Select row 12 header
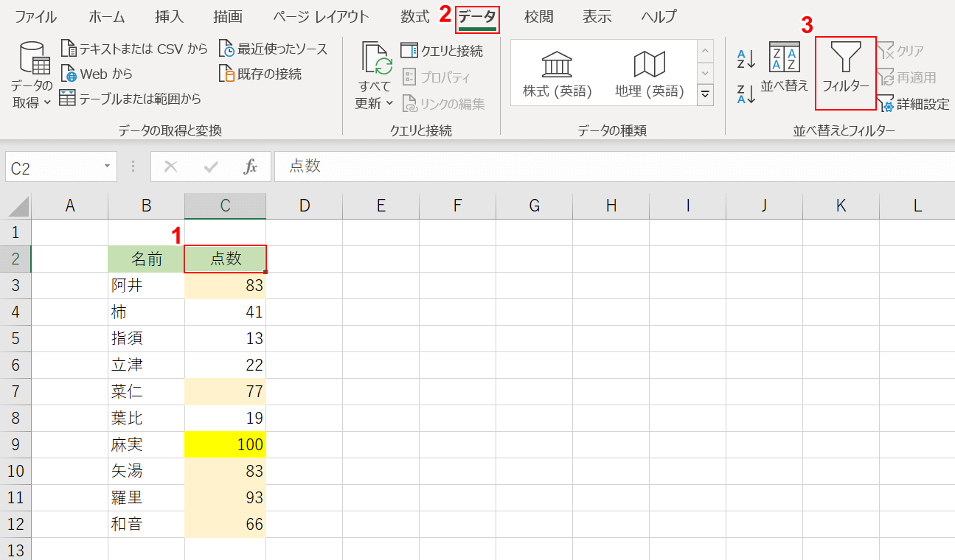 pyautogui.click(x=16, y=525)
